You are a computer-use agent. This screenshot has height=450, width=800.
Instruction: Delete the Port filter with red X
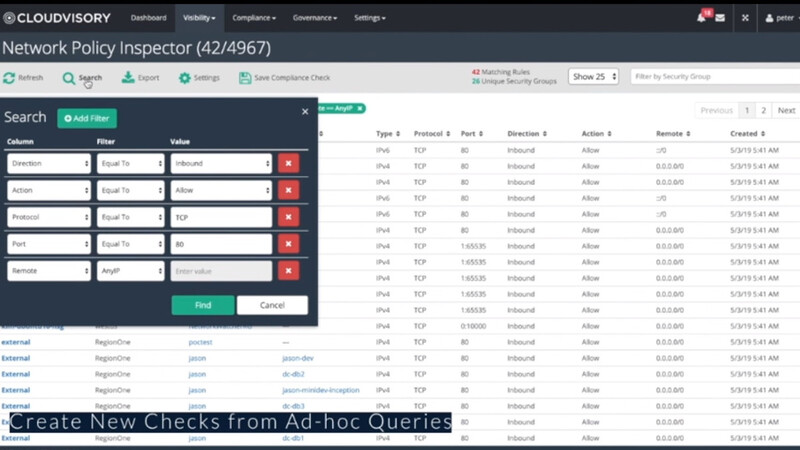(x=288, y=244)
